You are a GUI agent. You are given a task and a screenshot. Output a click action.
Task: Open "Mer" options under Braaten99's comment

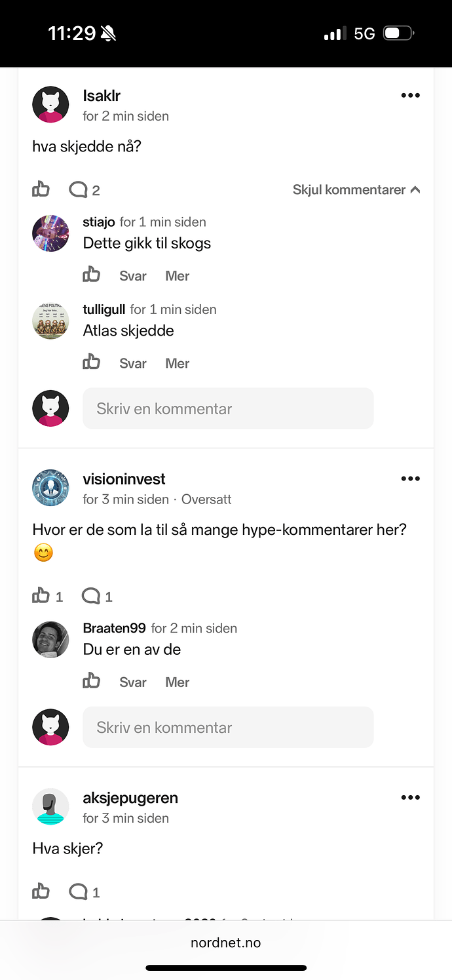click(x=177, y=682)
